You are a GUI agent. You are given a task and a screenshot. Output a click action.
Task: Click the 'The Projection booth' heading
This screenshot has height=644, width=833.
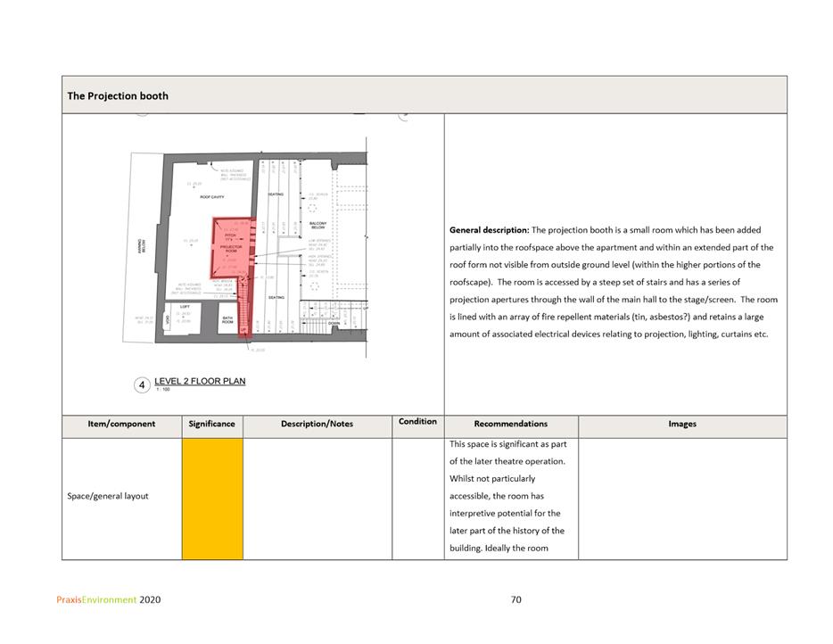118,95
